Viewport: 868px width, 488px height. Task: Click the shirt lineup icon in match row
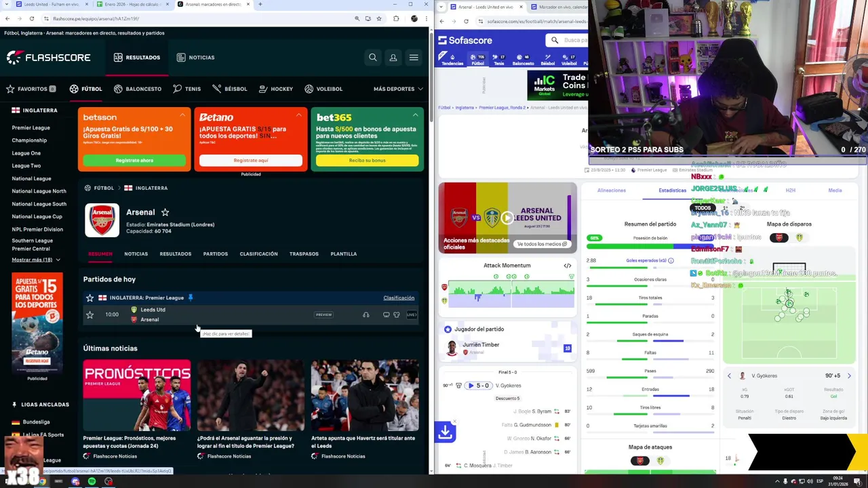pos(397,314)
